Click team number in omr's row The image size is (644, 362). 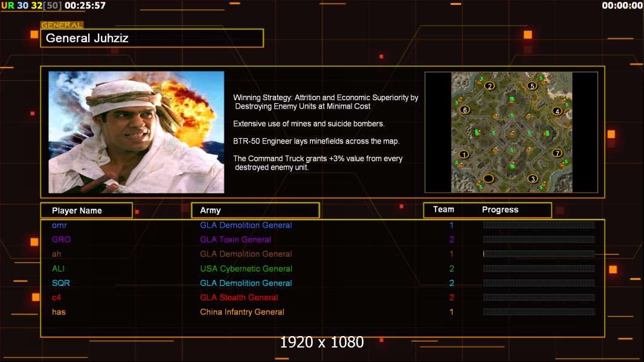(x=451, y=225)
